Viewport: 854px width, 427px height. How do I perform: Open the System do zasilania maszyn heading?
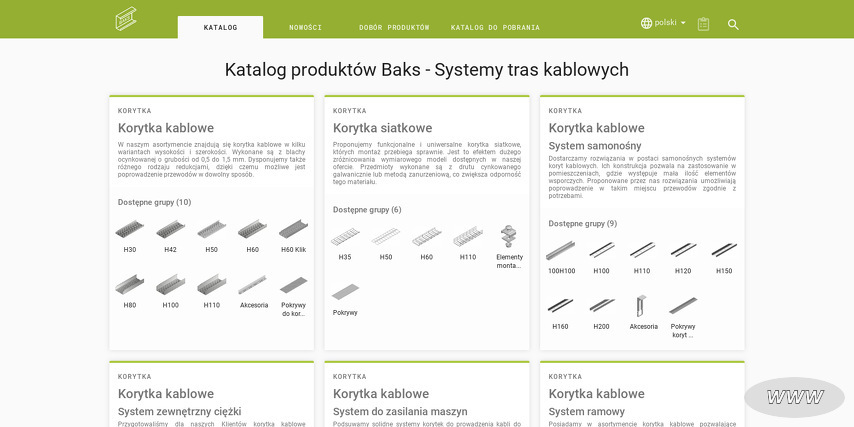(x=400, y=411)
